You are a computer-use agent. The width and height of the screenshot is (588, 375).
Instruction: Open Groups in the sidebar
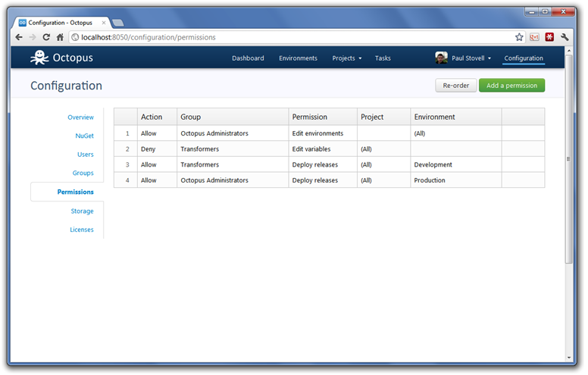point(83,173)
